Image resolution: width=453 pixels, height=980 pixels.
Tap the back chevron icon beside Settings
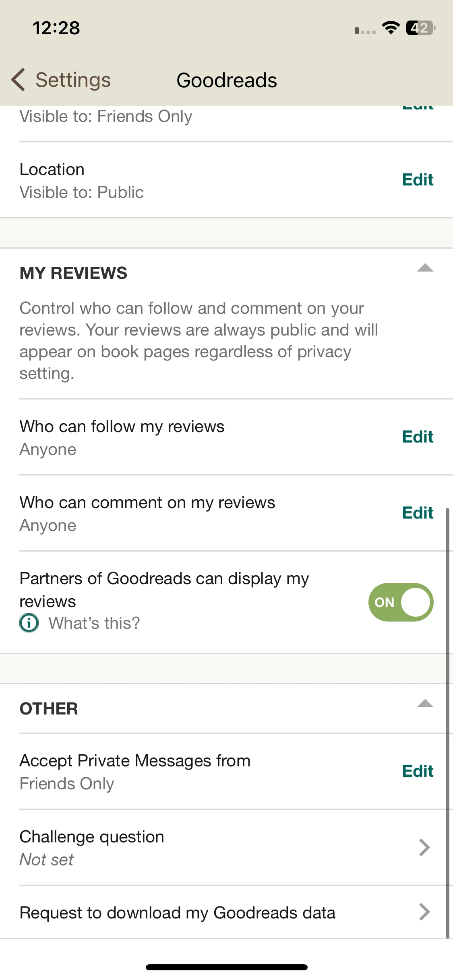pos(18,80)
